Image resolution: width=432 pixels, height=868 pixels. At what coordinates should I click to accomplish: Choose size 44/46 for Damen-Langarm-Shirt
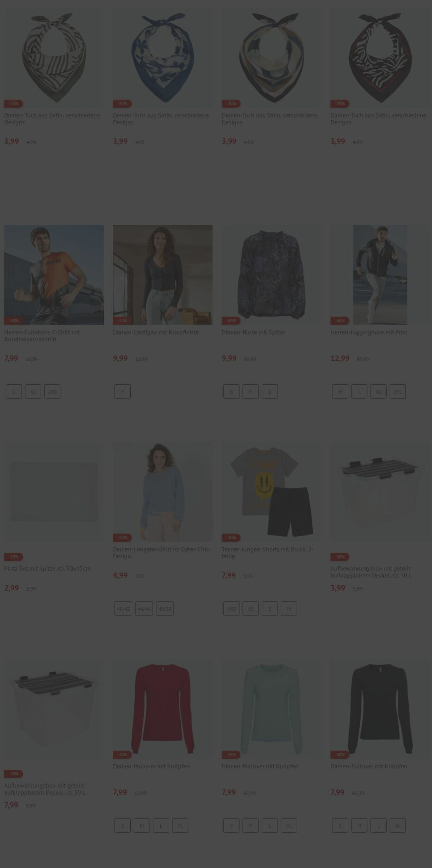144,609
